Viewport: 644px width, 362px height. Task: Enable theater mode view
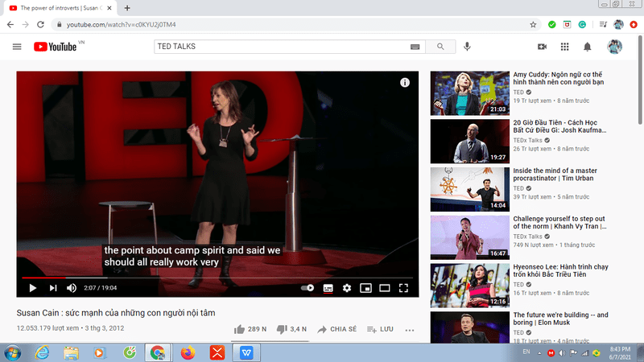coord(385,288)
